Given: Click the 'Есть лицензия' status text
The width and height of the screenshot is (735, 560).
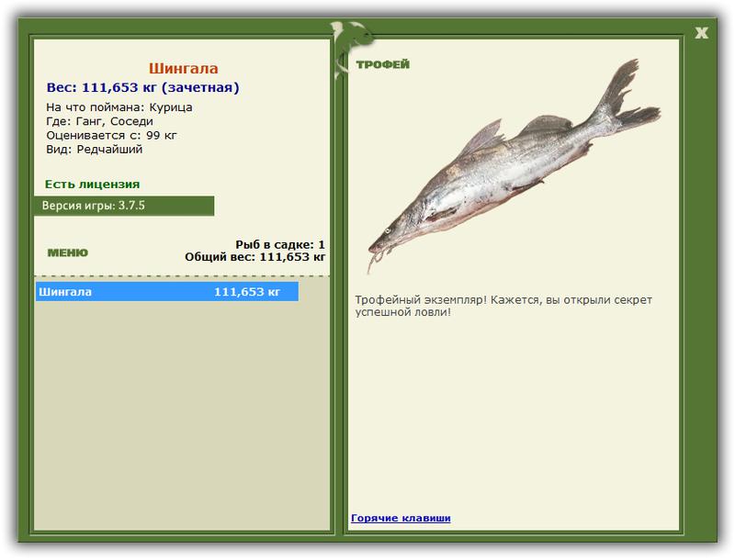Looking at the screenshot, I should (x=93, y=184).
